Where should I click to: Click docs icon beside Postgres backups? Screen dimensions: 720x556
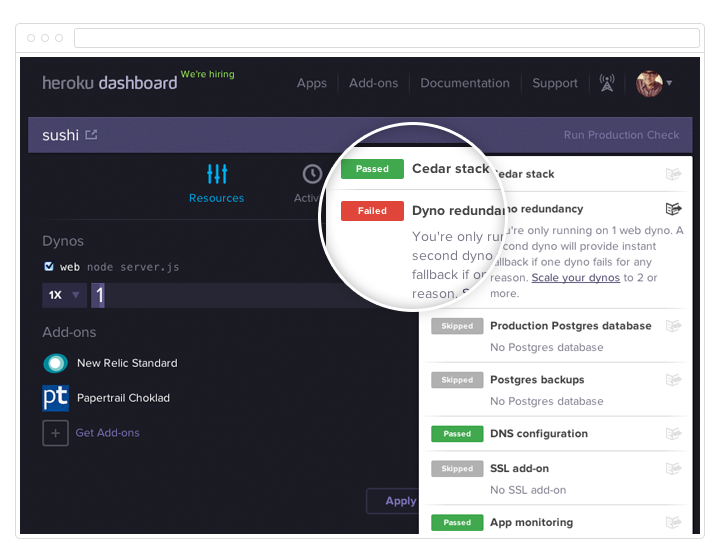[673, 380]
